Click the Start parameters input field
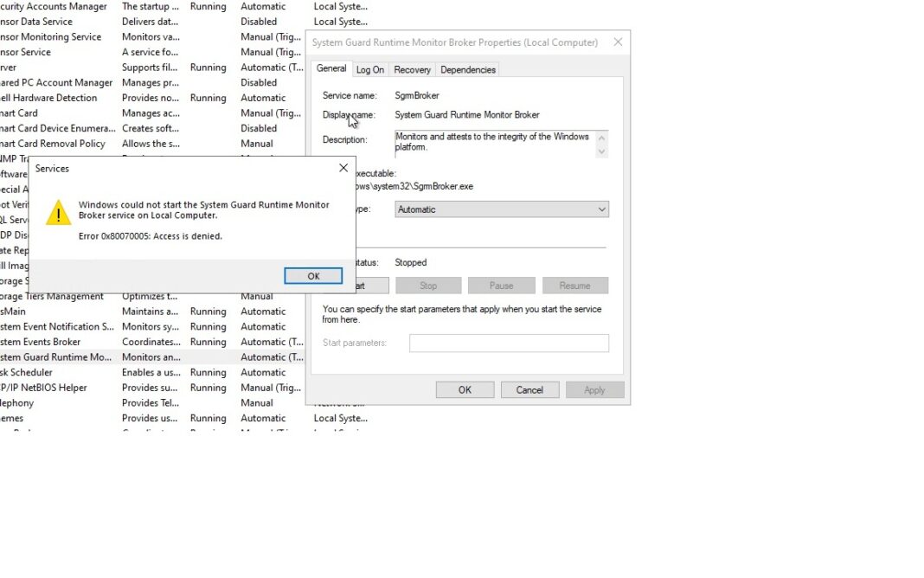This screenshot has height=578, width=924. pyautogui.click(x=509, y=343)
